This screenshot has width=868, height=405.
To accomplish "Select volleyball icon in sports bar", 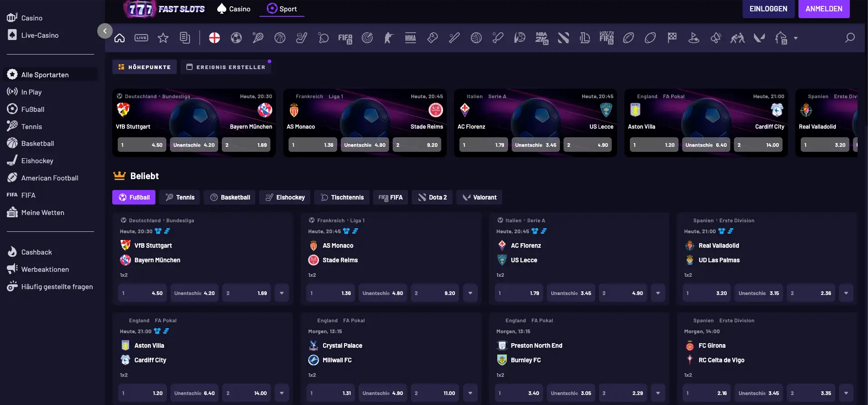I will (476, 38).
